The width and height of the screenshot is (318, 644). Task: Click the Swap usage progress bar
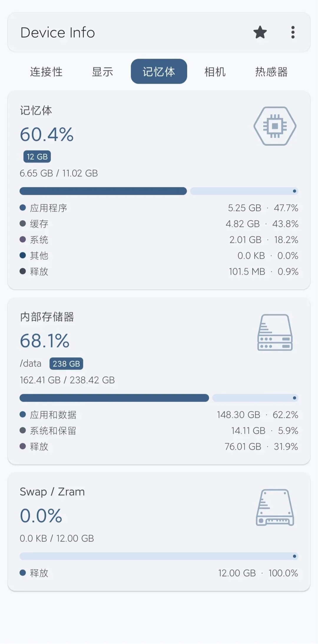[159, 556]
